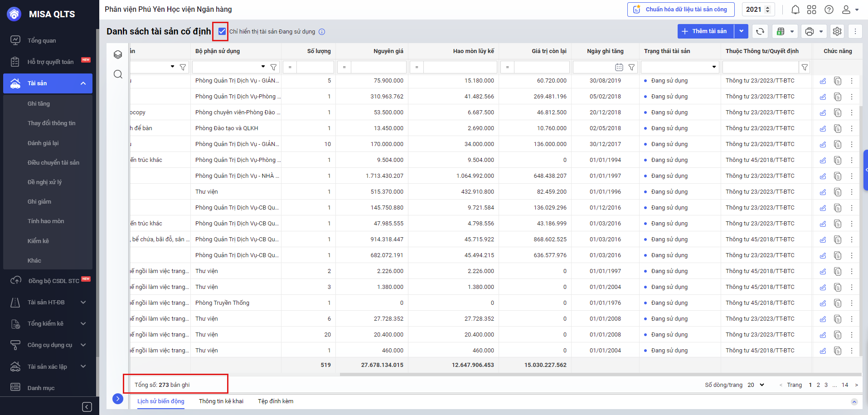Expand the 'Thêm tài sản' dropdown arrow
This screenshot has width=868, height=415.
pyautogui.click(x=741, y=31)
